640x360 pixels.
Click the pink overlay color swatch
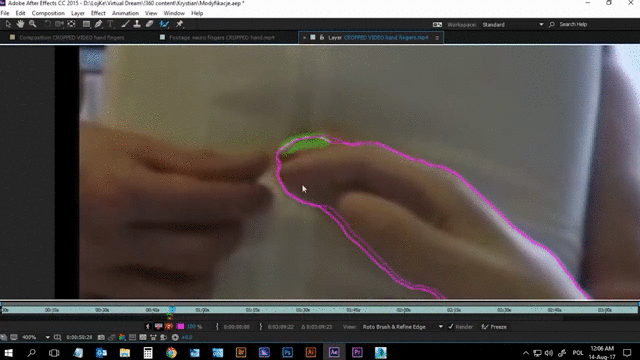click(180, 327)
